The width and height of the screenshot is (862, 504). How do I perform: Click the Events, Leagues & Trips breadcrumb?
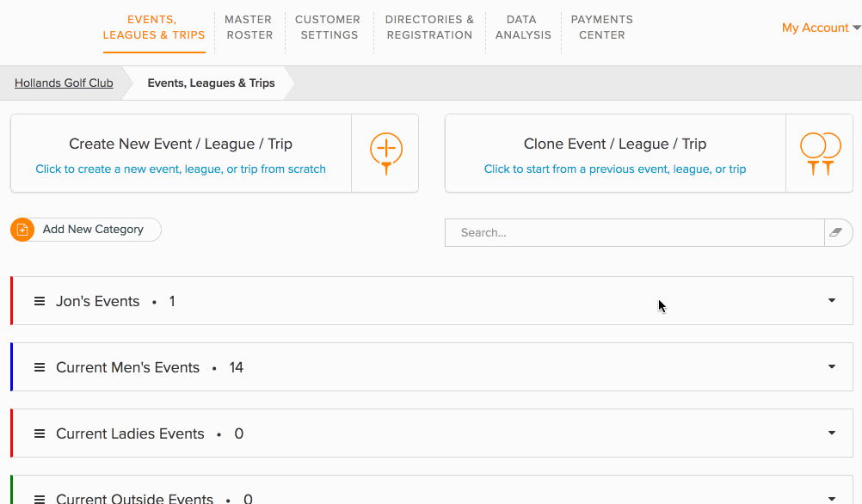(x=211, y=83)
